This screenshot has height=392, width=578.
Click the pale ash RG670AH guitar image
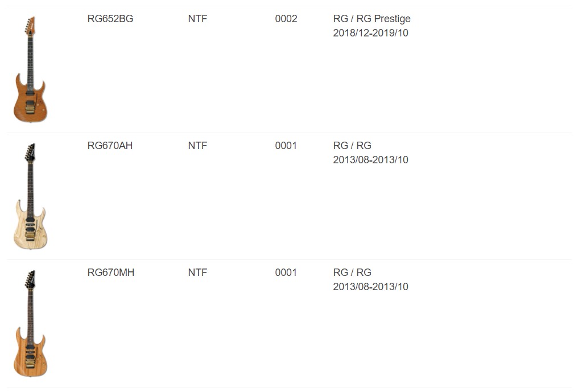click(x=30, y=197)
